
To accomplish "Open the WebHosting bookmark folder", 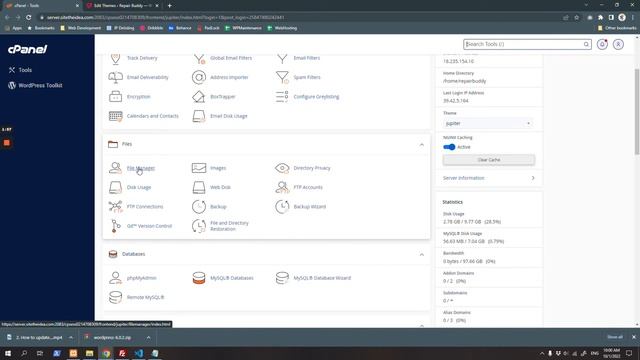I will pos(282,28).
